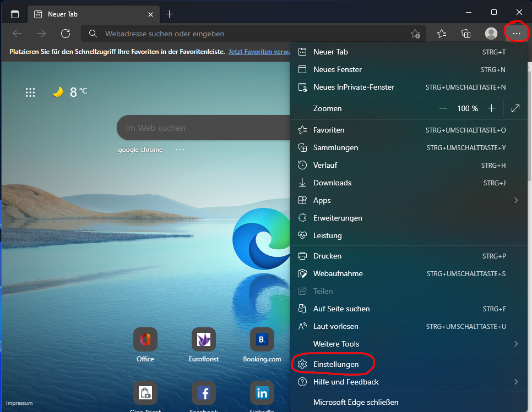Expand Hilfe und Feedback submenu
Viewport: 532px width, 412px height.
click(x=515, y=382)
